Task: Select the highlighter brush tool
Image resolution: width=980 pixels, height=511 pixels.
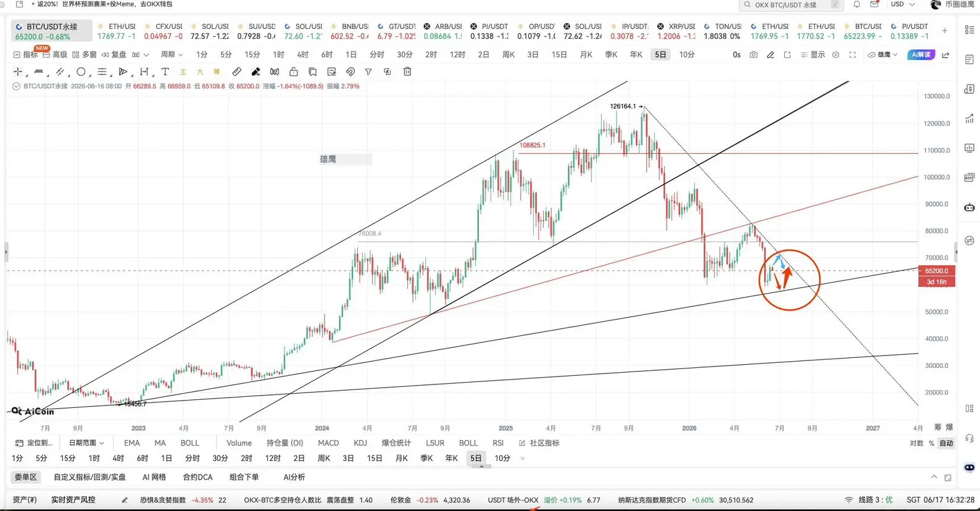Action: (255, 72)
